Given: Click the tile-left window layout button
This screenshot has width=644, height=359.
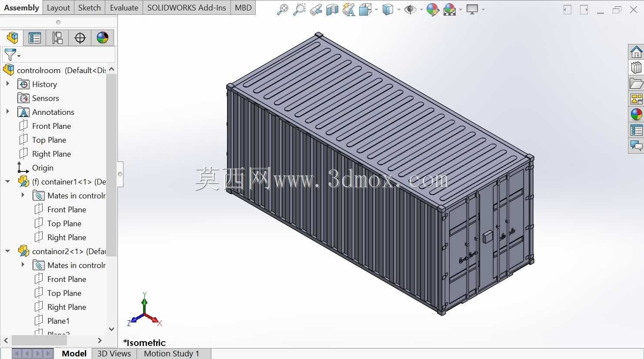Looking at the screenshot, I should (567, 10).
